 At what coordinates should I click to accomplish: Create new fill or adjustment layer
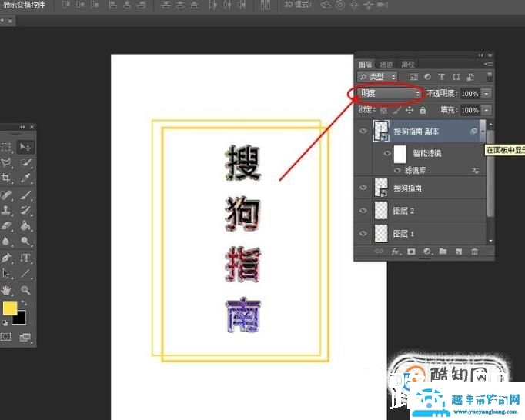coord(427,252)
